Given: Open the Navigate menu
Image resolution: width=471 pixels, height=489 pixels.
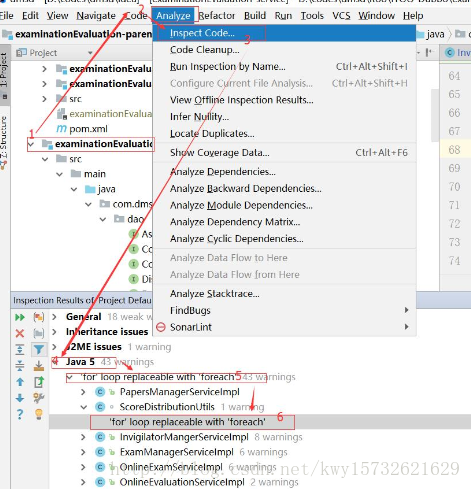Looking at the screenshot, I should click(x=96, y=16).
